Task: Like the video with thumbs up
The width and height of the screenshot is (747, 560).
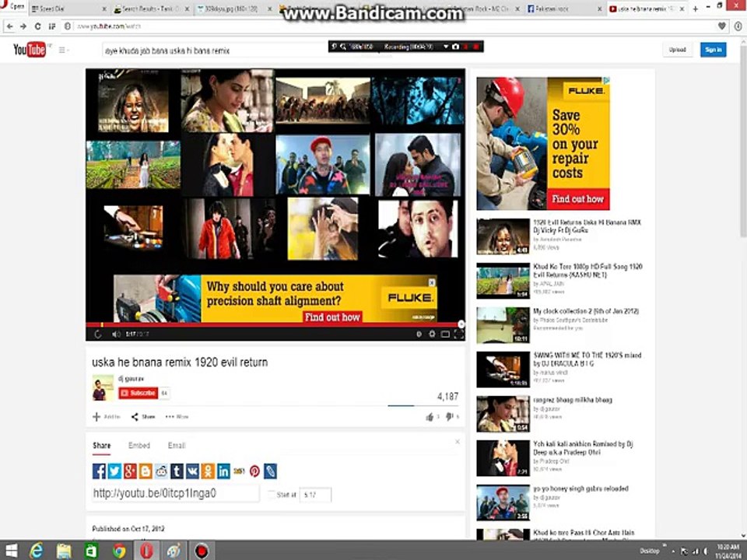Action: [x=430, y=417]
